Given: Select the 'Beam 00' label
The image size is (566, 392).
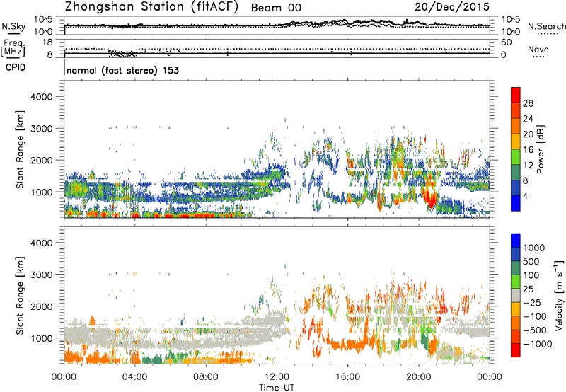Looking at the screenshot, I should (x=276, y=8).
